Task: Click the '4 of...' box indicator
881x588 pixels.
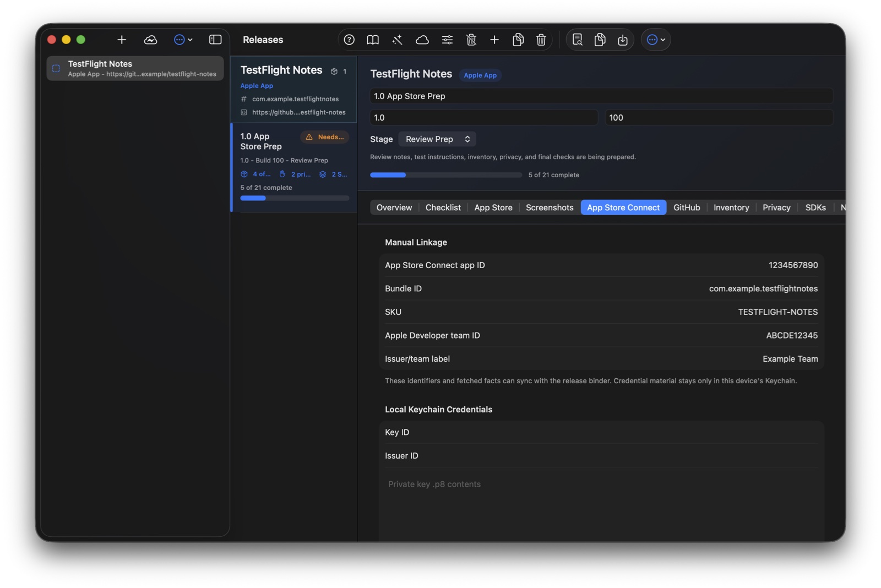Action: (x=255, y=174)
